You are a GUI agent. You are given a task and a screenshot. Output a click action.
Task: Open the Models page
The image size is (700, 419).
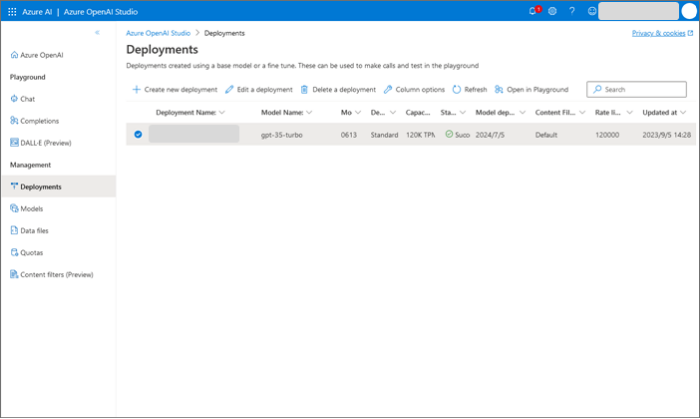26,208
